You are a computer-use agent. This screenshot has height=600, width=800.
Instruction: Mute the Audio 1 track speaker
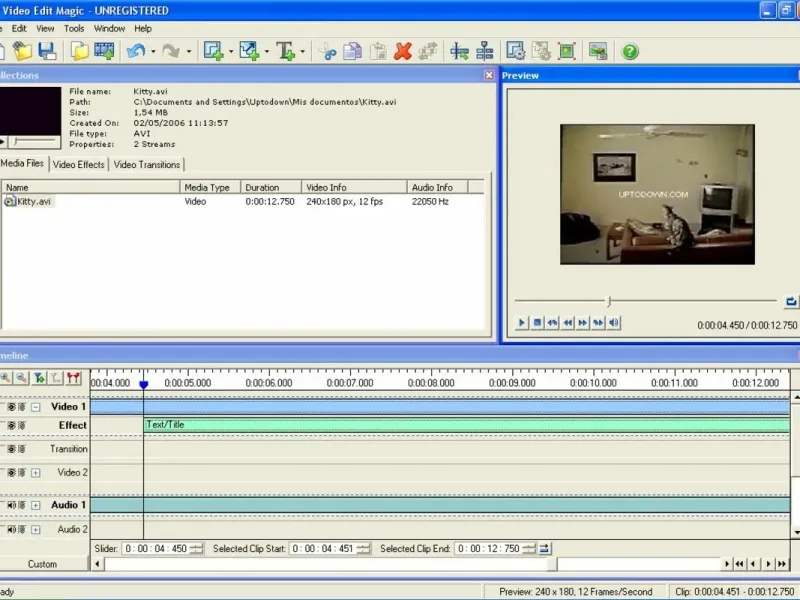click(x=12, y=505)
